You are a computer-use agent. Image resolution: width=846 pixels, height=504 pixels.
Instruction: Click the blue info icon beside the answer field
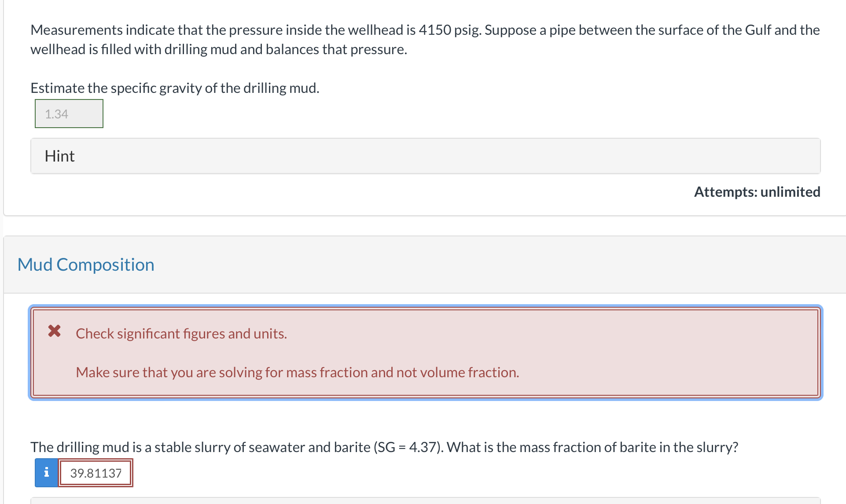tap(46, 473)
